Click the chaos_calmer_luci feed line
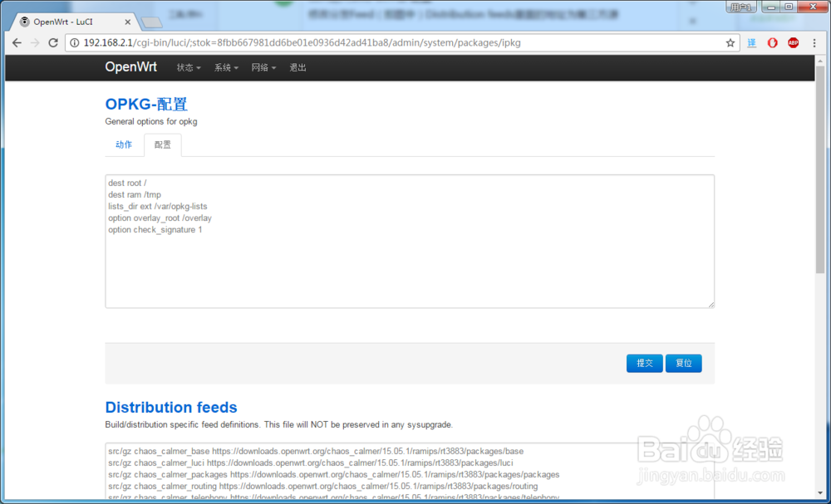This screenshot has height=504, width=831. 311,463
